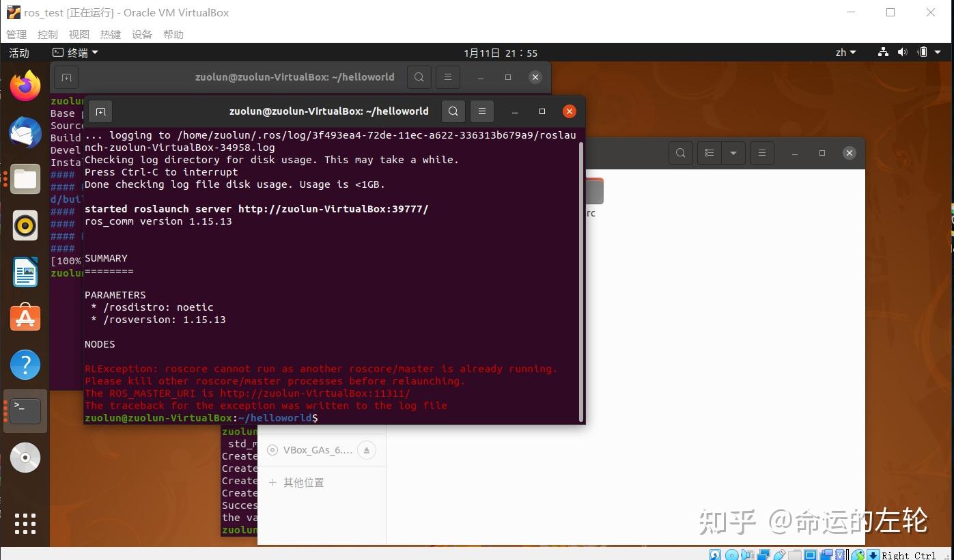Click 其他位置 in the Files sidebar
The height and width of the screenshot is (560, 954).
click(303, 482)
